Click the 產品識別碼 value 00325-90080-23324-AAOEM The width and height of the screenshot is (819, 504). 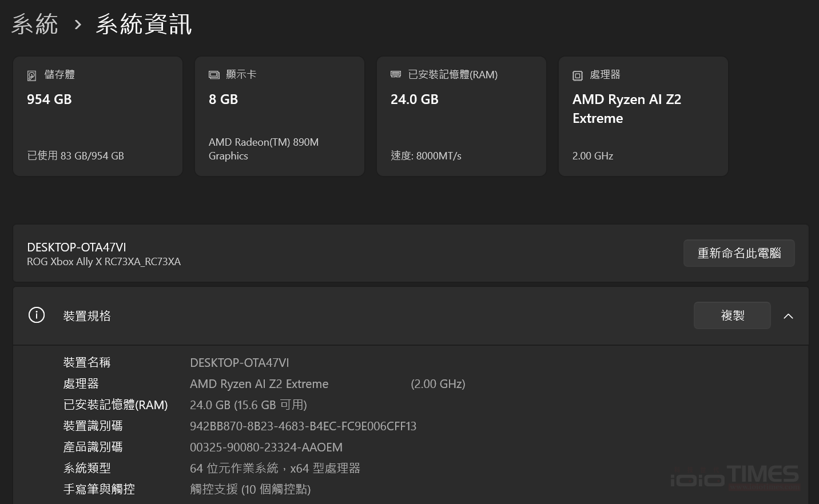click(x=267, y=447)
